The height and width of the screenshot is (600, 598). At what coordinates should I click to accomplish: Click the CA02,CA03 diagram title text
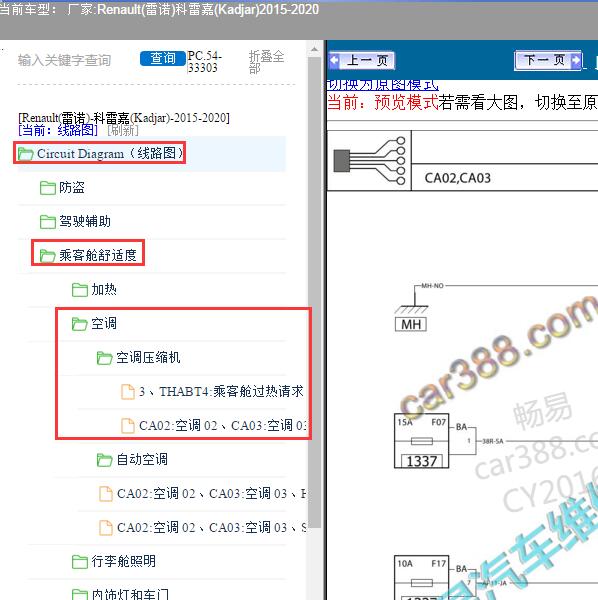click(458, 178)
